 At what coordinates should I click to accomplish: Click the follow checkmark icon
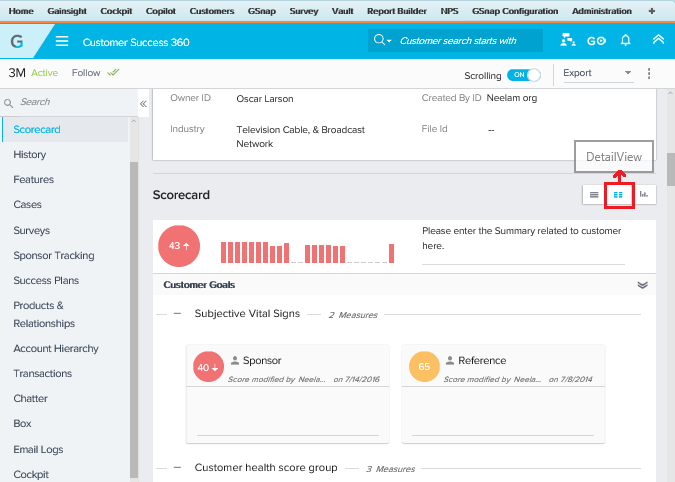pyautogui.click(x=113, y=72)
